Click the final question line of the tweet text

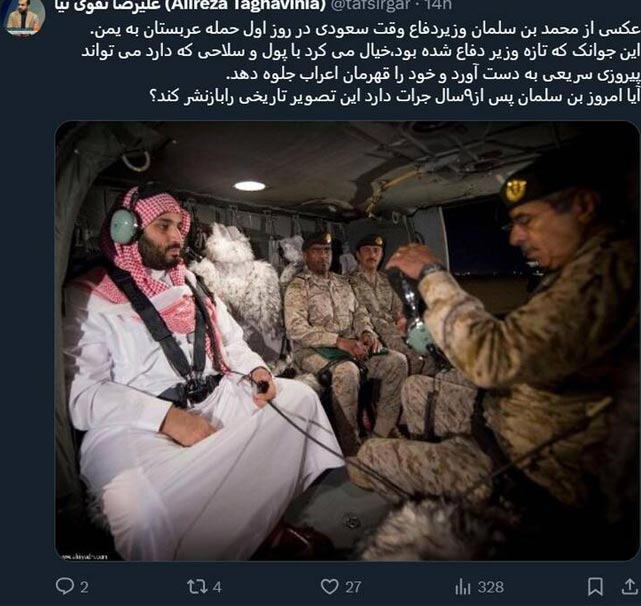[394, 97]
